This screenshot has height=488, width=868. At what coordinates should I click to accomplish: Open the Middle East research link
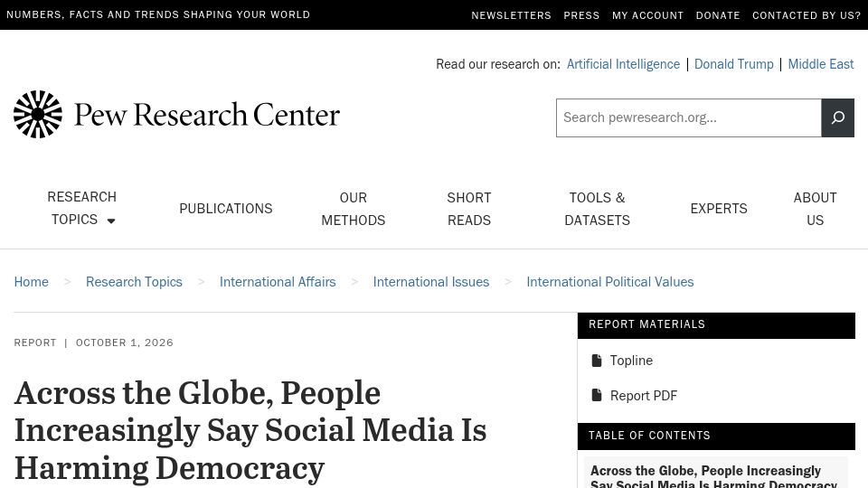pos(820,64)
